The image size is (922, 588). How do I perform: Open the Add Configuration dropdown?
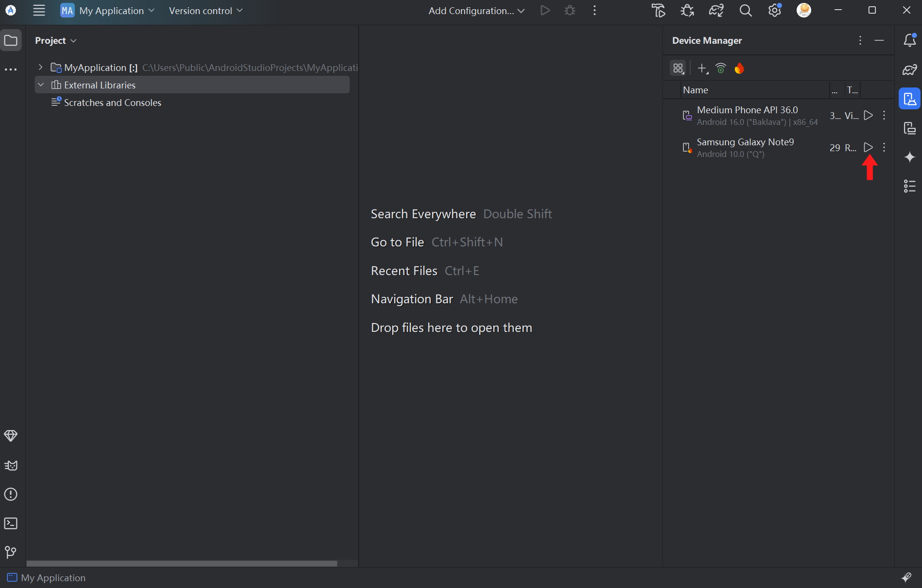[x=476, y=11]
